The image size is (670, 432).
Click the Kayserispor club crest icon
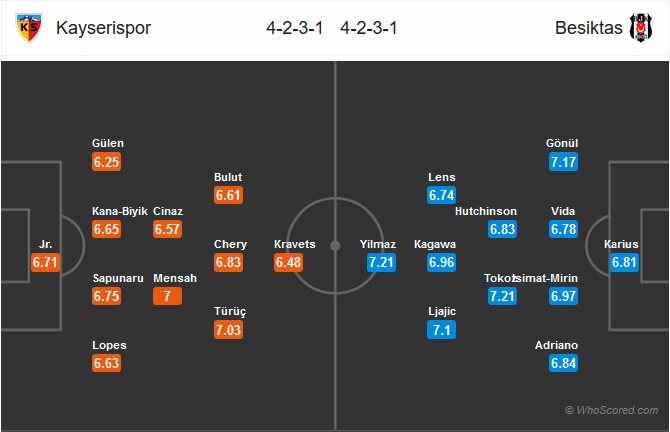[29, 28]
